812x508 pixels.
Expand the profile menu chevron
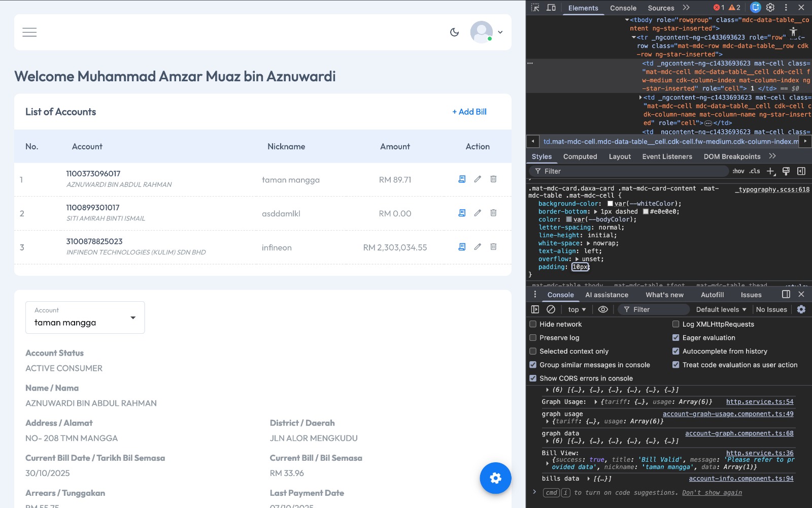500,32
